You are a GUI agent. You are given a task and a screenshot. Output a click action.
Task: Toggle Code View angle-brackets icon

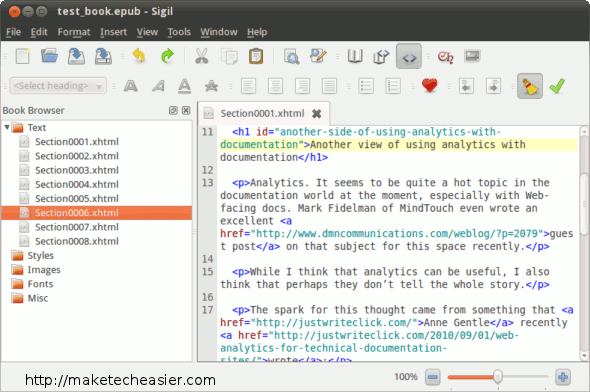click(x=409, y=56)
